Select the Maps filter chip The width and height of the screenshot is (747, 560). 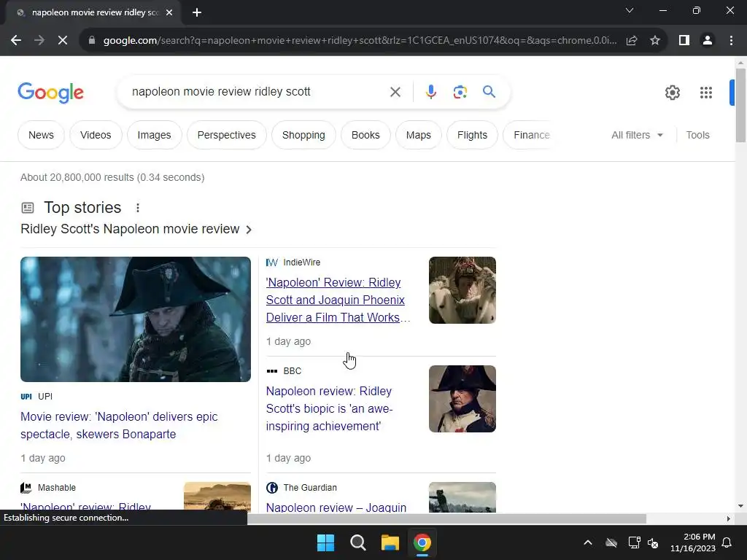click(x=418, y=135)
